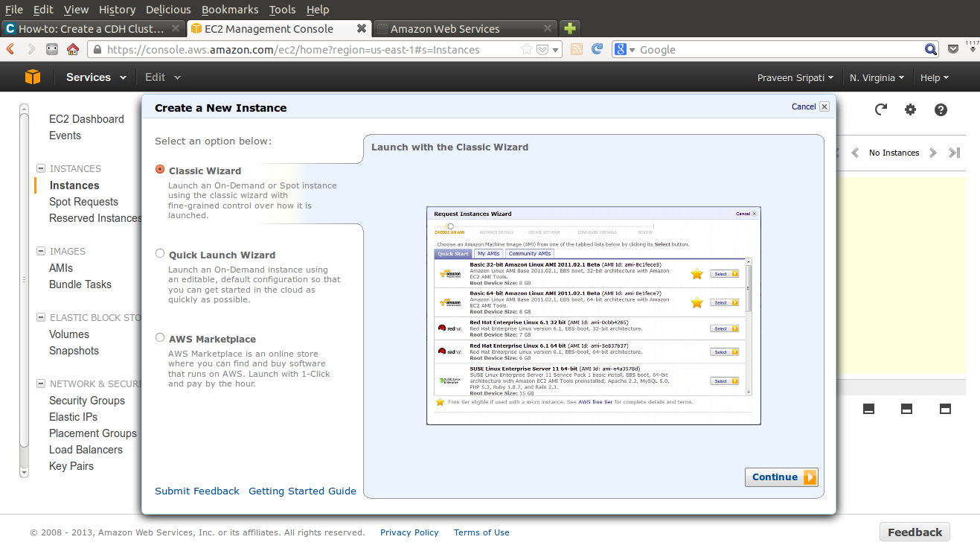980x554 pixels.
Task: Click the middle details-pane layout icon
Action: click(x=906, y=409)
